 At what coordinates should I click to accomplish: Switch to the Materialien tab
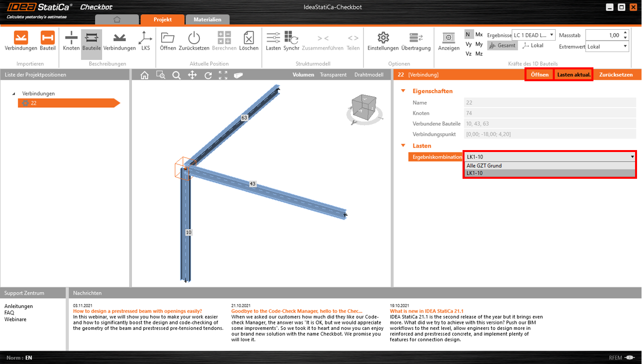click(208, 19)
